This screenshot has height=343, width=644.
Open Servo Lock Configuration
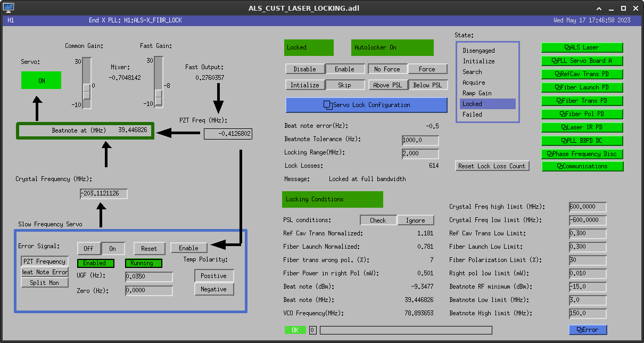pos(366,105)
